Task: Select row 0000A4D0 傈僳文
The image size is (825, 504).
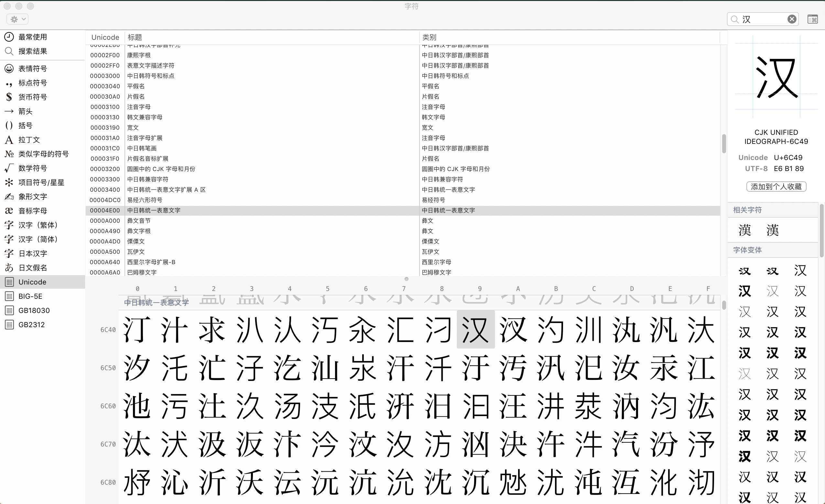Action: (403, 241)
